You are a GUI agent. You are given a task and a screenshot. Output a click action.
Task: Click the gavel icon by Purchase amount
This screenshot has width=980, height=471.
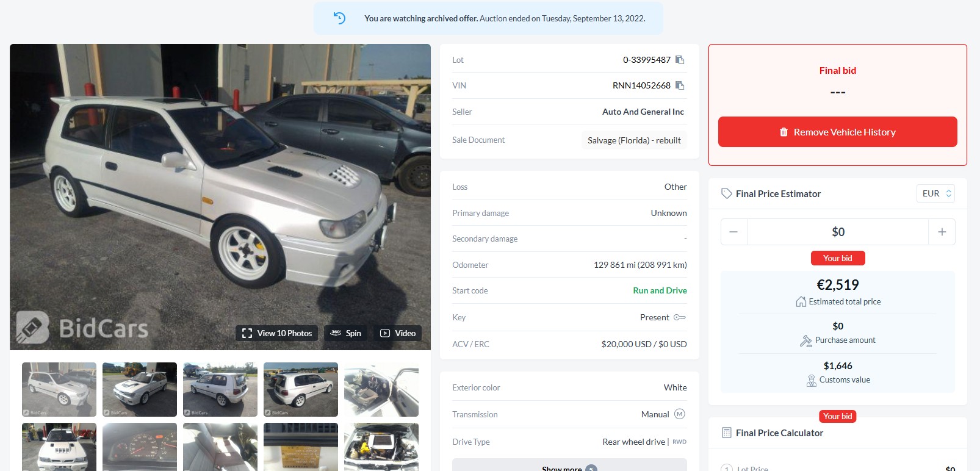click(805, 340)
